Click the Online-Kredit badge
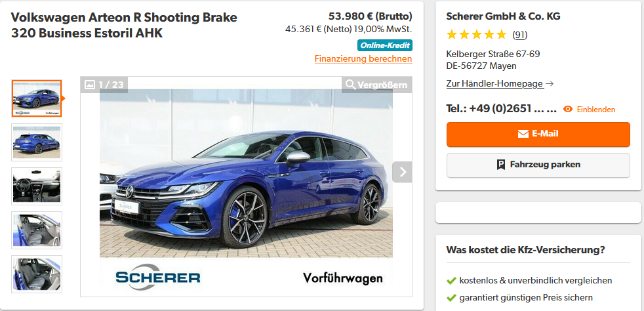Viewport: 644px width, 311px height. click(385, 45)
